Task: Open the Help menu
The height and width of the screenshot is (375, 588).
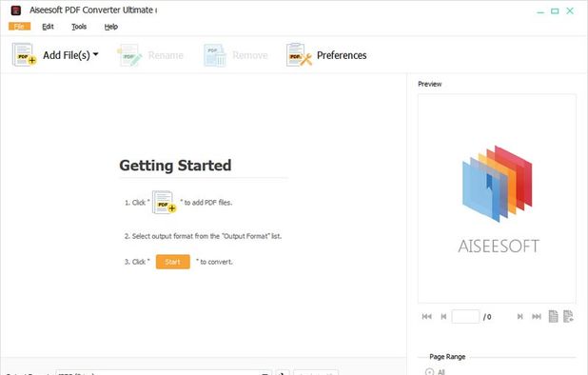Action: pyautogui.click(x=111, y=27)
